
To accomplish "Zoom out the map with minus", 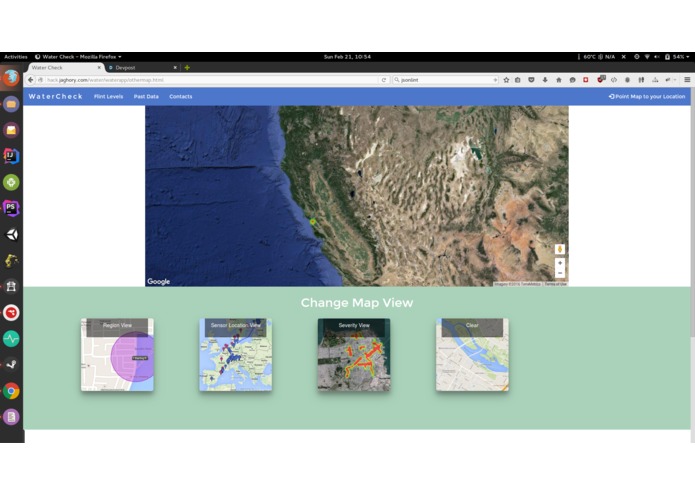I will (560, 273).
